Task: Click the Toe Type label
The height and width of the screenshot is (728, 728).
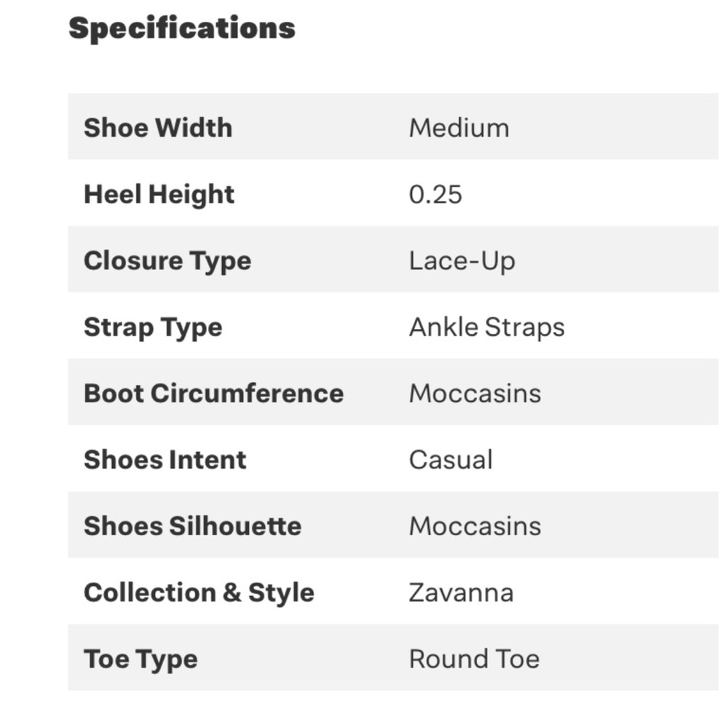Action: [141, 659]
